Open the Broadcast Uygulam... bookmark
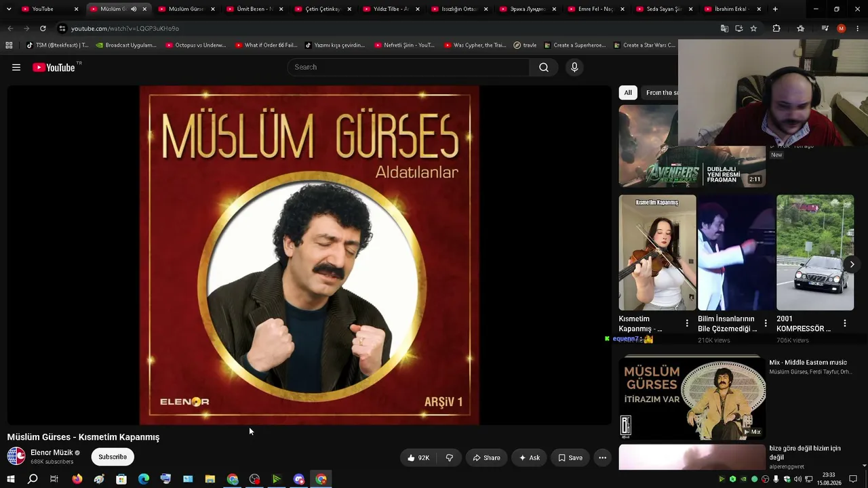868x488 pixels. pyautogui.click(x=126, y=45)
